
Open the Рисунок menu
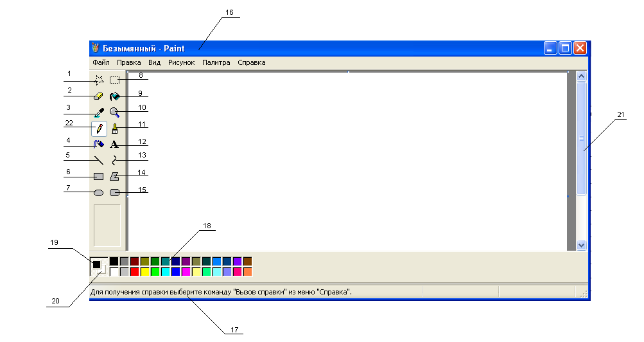(181, 62)
